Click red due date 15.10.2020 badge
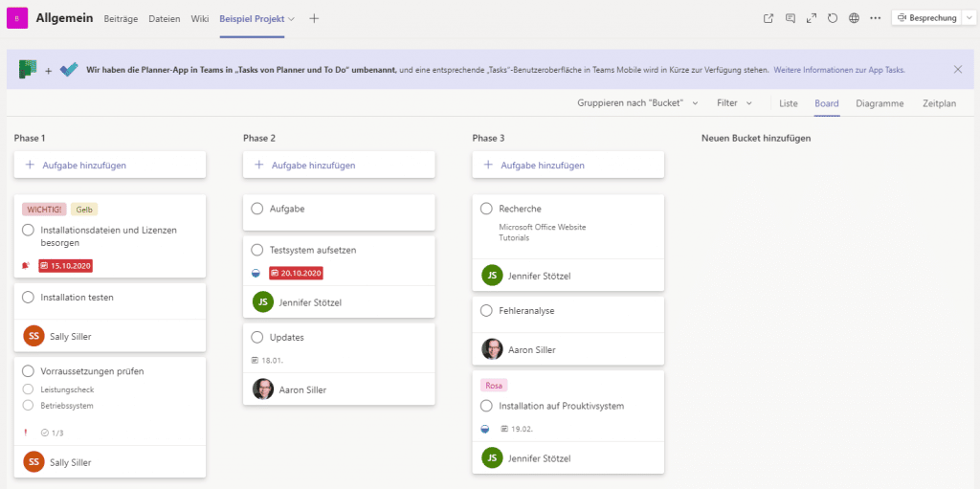The width and height of the screenshot is (980, 489). point(66,266)
